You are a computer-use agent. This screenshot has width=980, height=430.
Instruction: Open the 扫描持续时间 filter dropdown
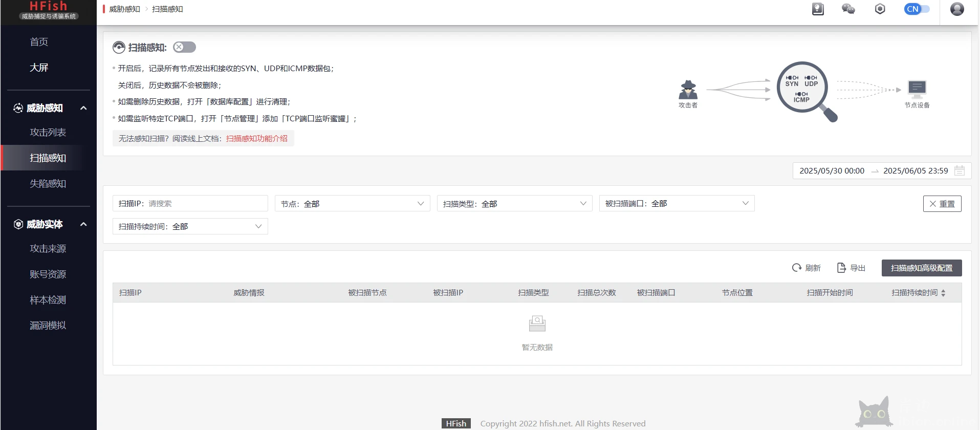[190, 227]
